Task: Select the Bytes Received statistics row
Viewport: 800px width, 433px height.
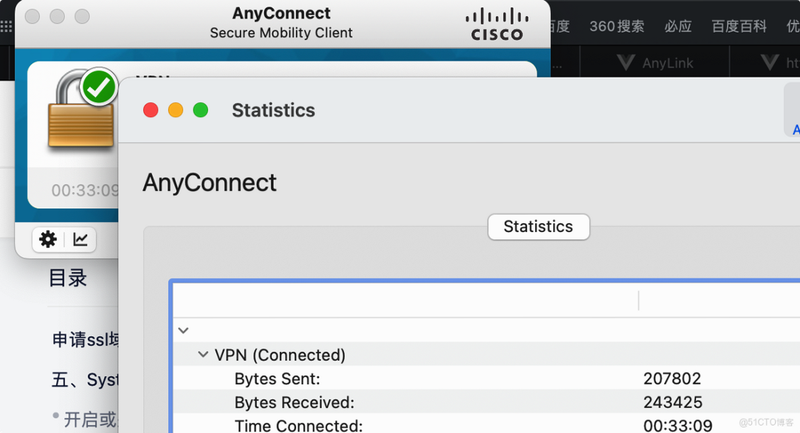Action: pyautogui.click(x=487, y=402)
